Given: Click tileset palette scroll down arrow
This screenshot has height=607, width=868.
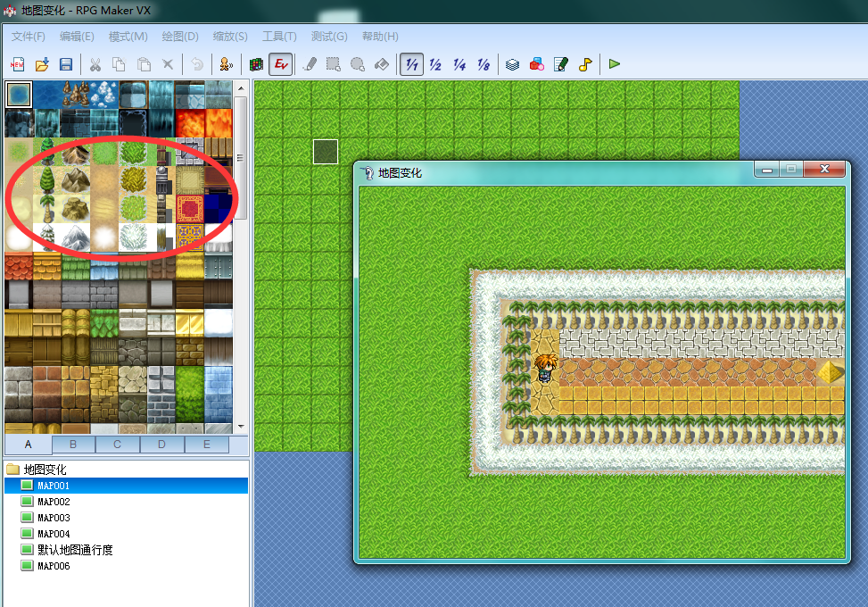Looking at the screenshot, I should click(241, 427).
